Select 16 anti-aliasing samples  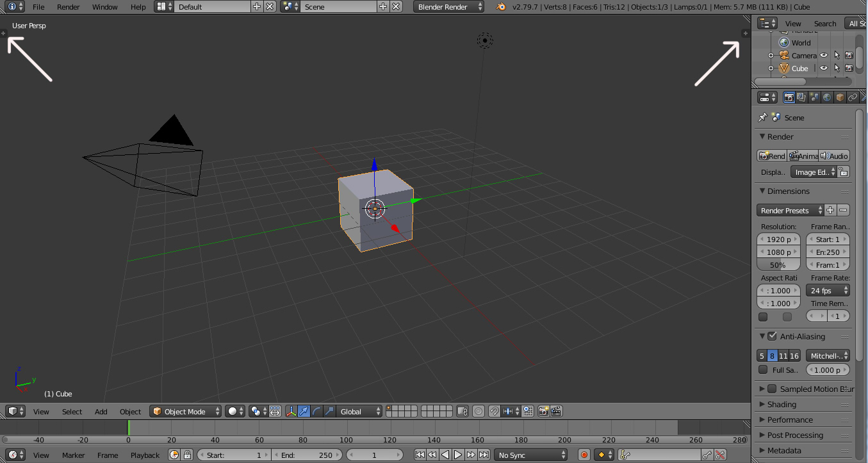[794, 355]
